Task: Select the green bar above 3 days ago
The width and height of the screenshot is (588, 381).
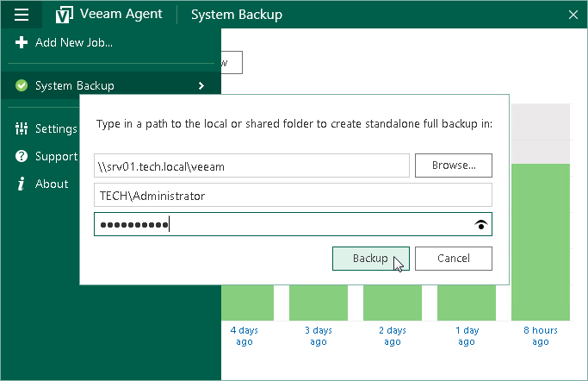Action: [319, 303]
